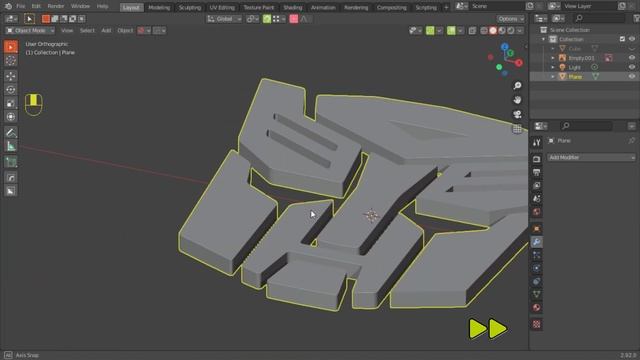Open the File menu
This screenshot has width=640, height=360.
pos(20,6)
